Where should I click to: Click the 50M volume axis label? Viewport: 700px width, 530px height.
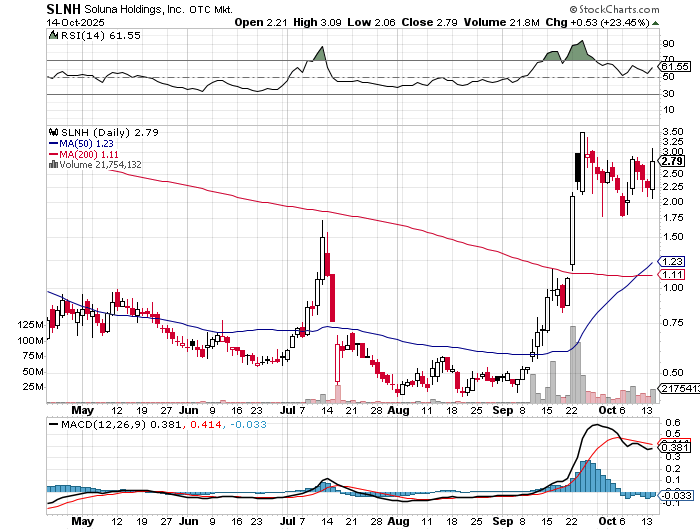tap(33, 371)
